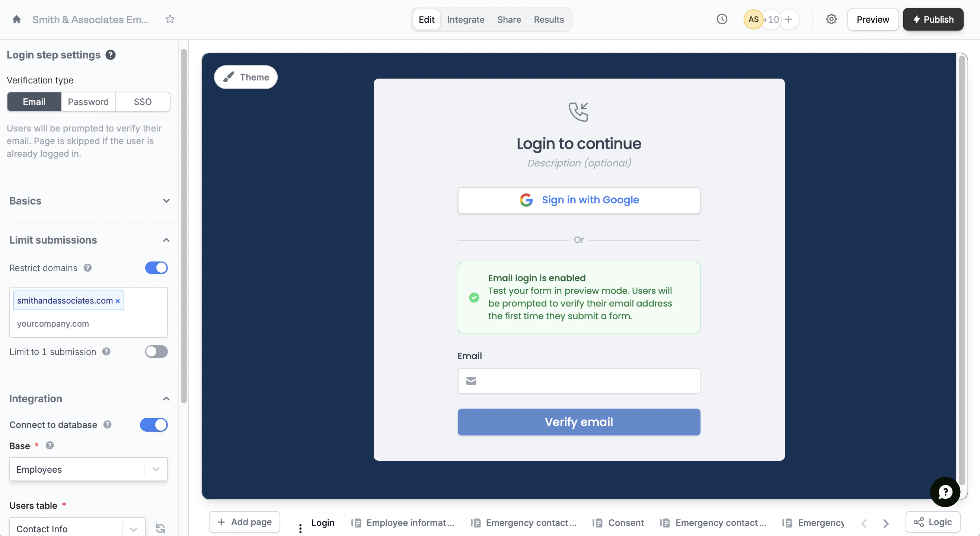
Task: Select the Password verification type
Action: 88,102
